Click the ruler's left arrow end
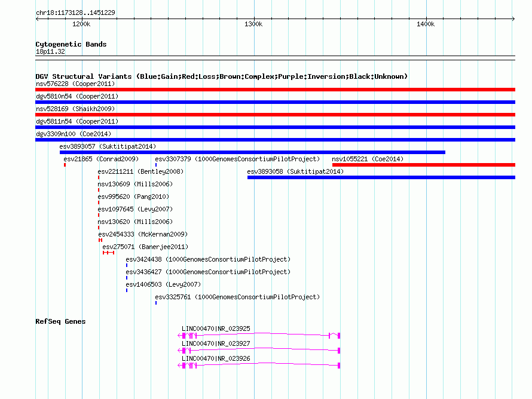Viewport: 532px width, 399px height. click(x=37, y=19)
